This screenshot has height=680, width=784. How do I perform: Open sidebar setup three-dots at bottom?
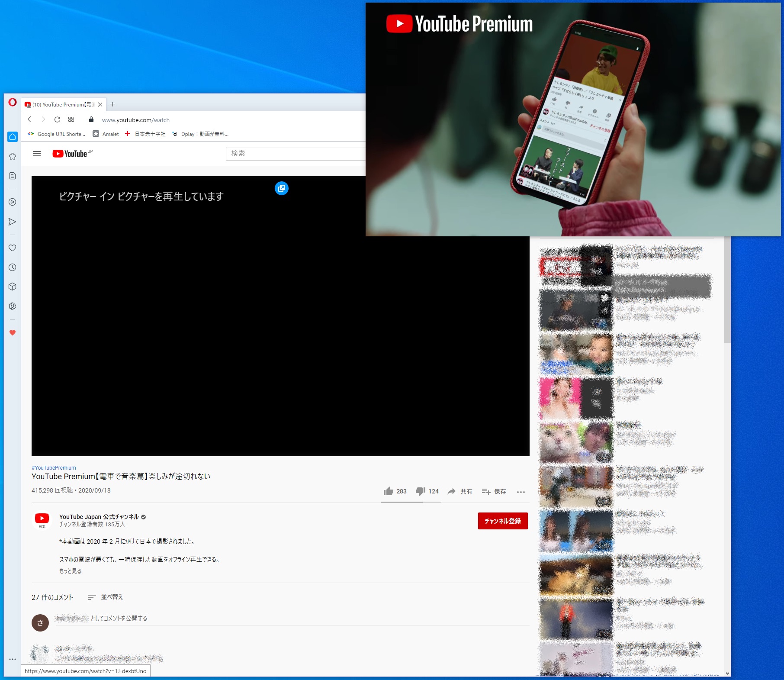pyautogui.click(x=13, y=659)
